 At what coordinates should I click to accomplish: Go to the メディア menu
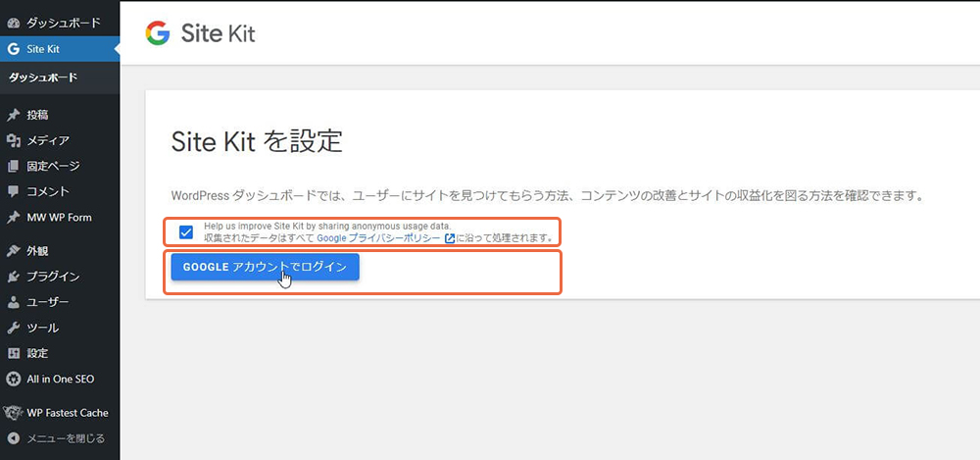coord(60,141)
